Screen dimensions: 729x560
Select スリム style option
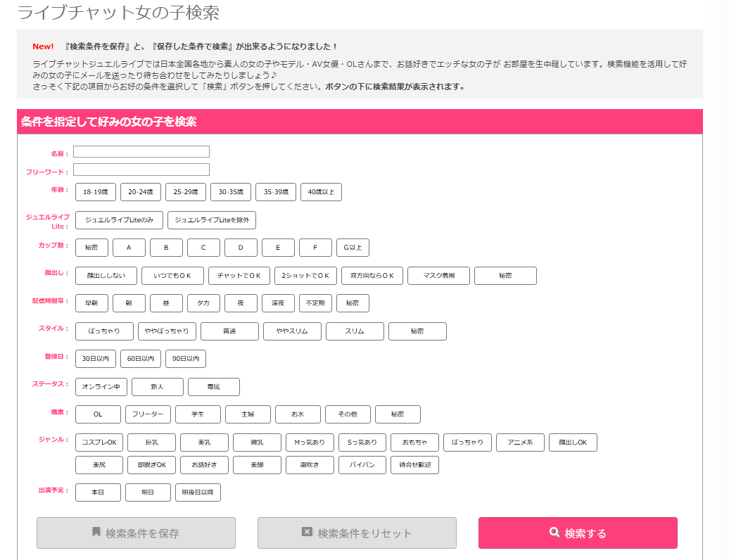point(355,331)
